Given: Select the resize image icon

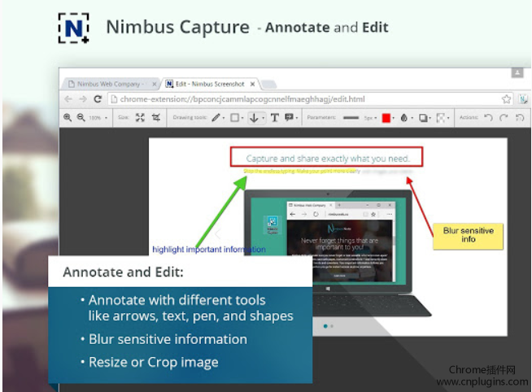Looking at the screenshot, I should coord(140,118).
